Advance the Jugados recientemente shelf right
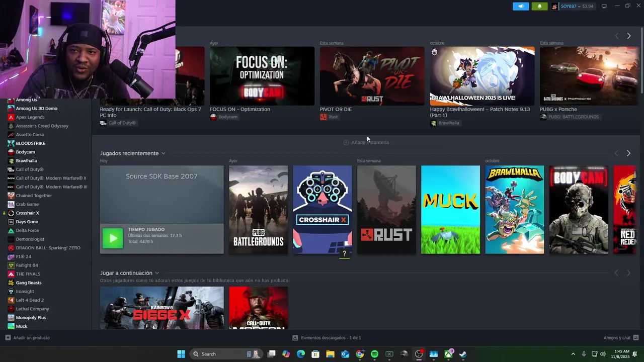This screenshot has height=362, width=644. click(628, 153)
